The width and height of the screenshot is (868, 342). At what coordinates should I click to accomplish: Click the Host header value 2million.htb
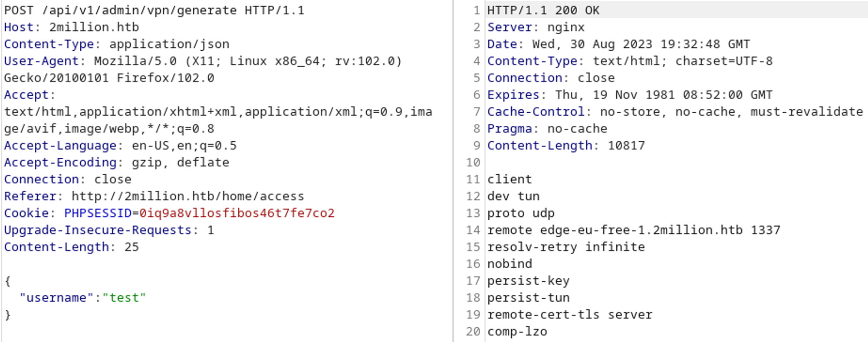point(94,27)
